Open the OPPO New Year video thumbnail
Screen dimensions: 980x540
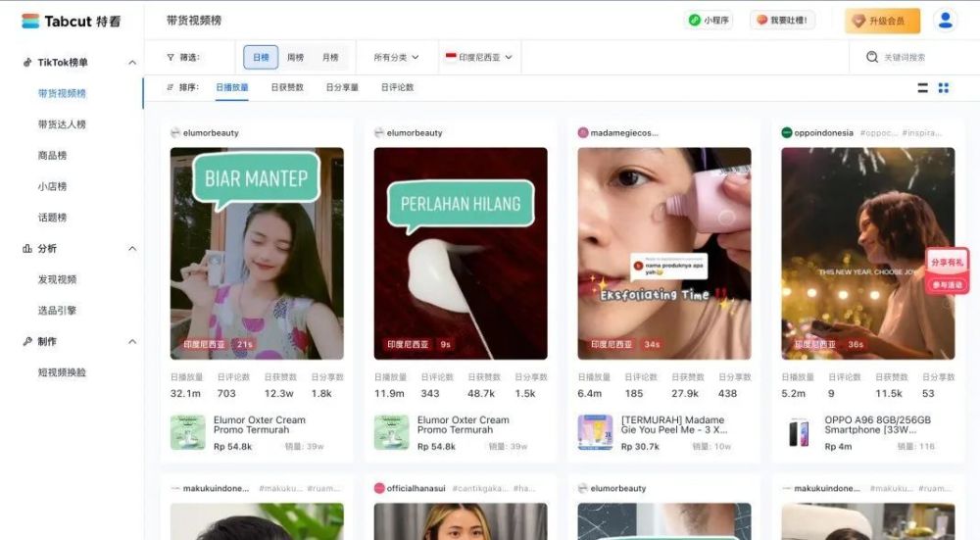pyautogui.click(x=868, y=253)
